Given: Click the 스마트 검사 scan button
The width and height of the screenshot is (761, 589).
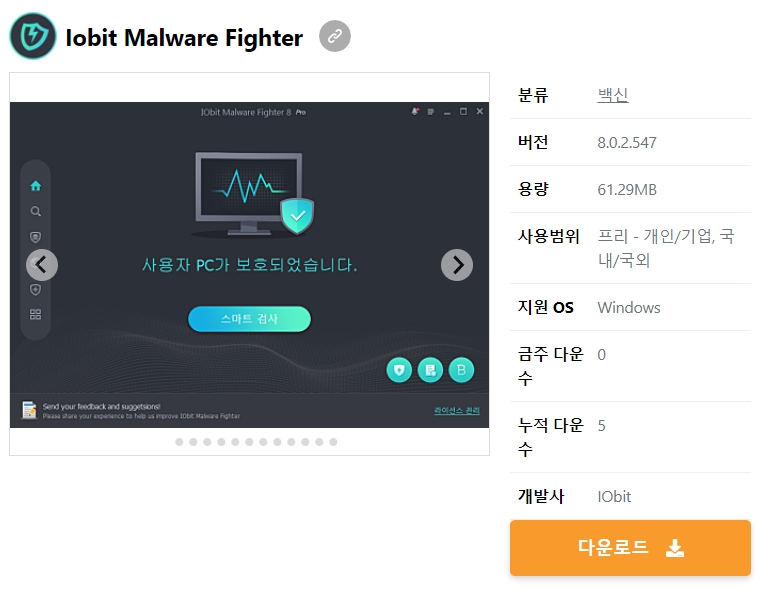Looking at the screenshot, I should click(249, 319).
